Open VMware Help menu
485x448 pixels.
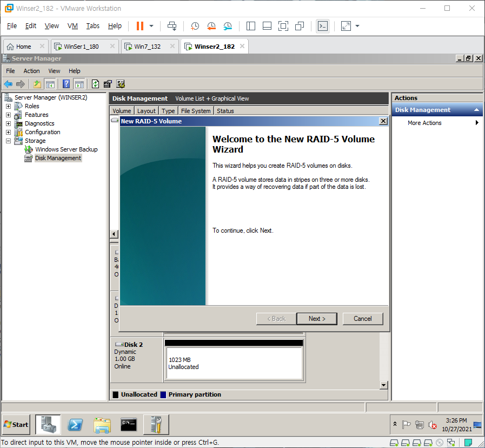(x=115, y=25)
